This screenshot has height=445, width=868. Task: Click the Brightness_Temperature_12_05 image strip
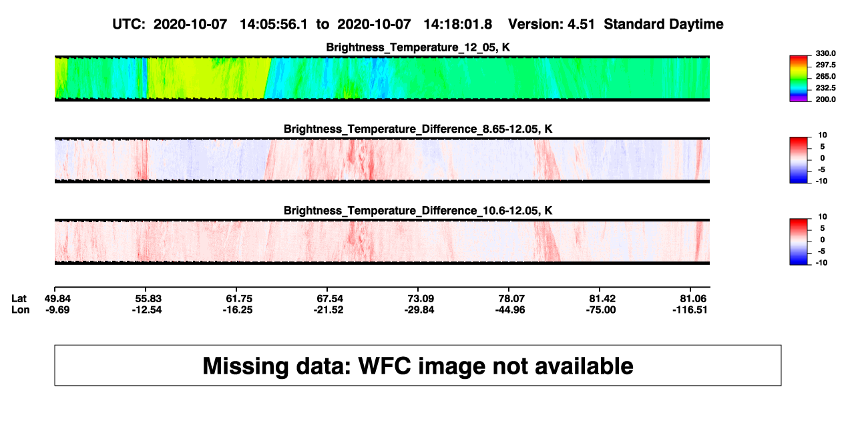[x=382, y=78]
